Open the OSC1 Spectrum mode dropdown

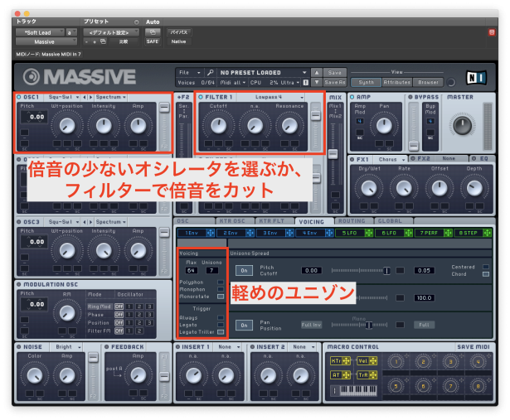(110, 97)
